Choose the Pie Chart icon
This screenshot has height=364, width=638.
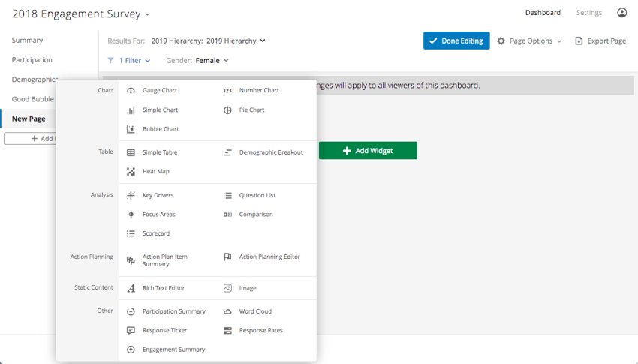227,110
